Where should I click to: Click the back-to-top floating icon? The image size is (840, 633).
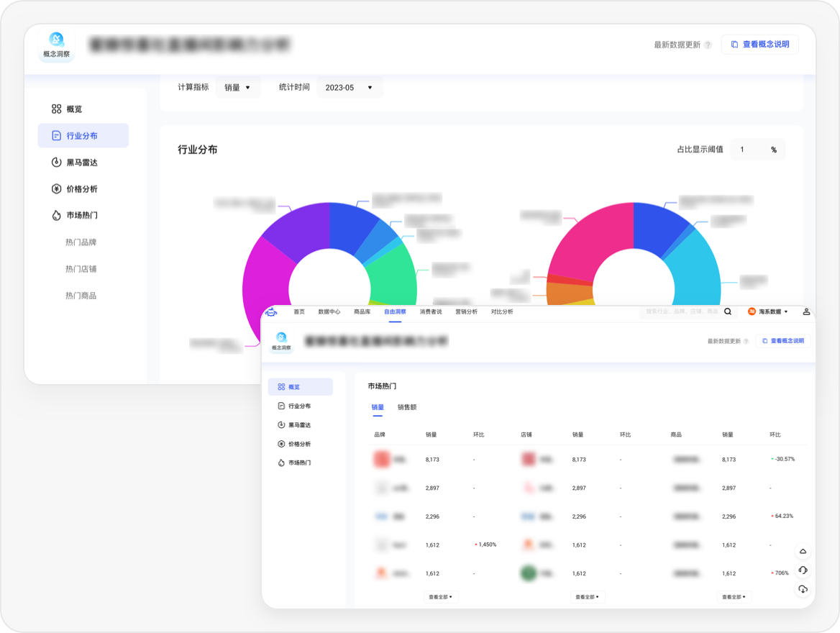[803, 552]
